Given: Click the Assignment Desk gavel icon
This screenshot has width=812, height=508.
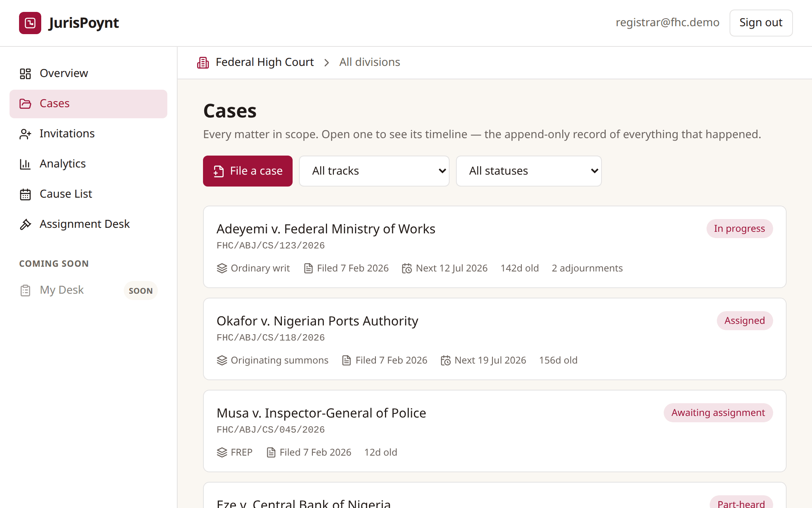Looking at the screenshot, I should 25,225.
